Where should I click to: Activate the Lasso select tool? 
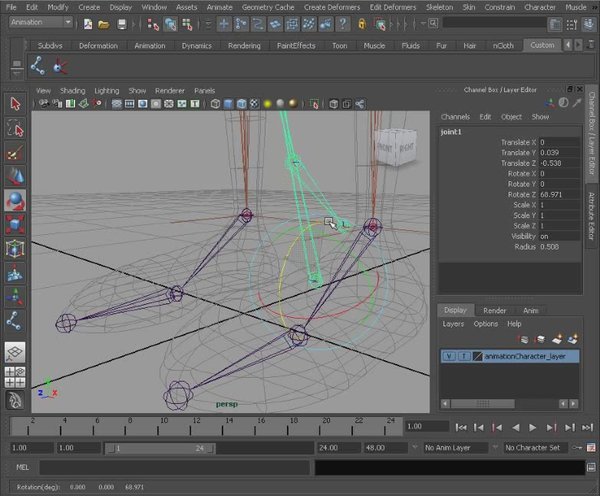pos(15,127)
